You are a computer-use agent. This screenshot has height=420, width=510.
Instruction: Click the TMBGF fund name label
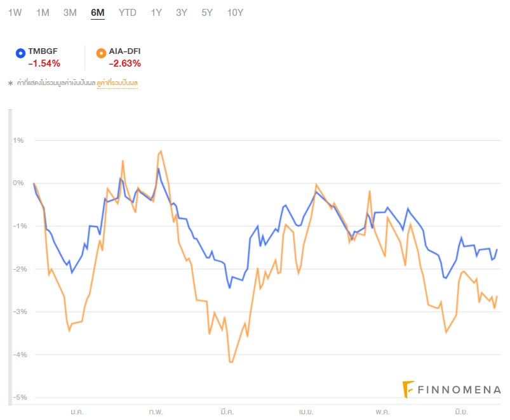pos(43,52)
